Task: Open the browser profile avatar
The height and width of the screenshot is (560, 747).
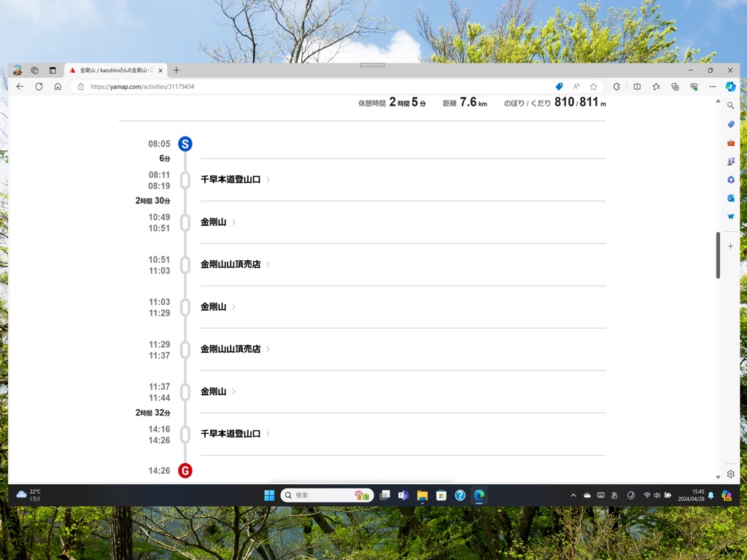Action: pos(18,70)
